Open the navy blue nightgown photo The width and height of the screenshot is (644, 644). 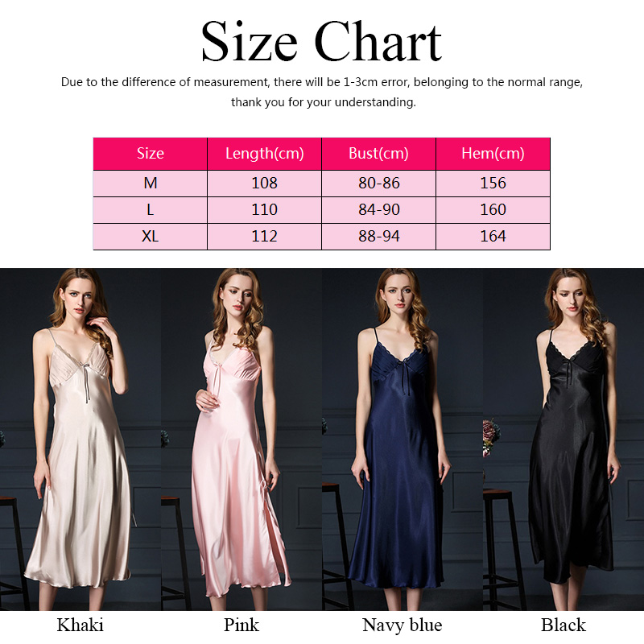point(402,439)
